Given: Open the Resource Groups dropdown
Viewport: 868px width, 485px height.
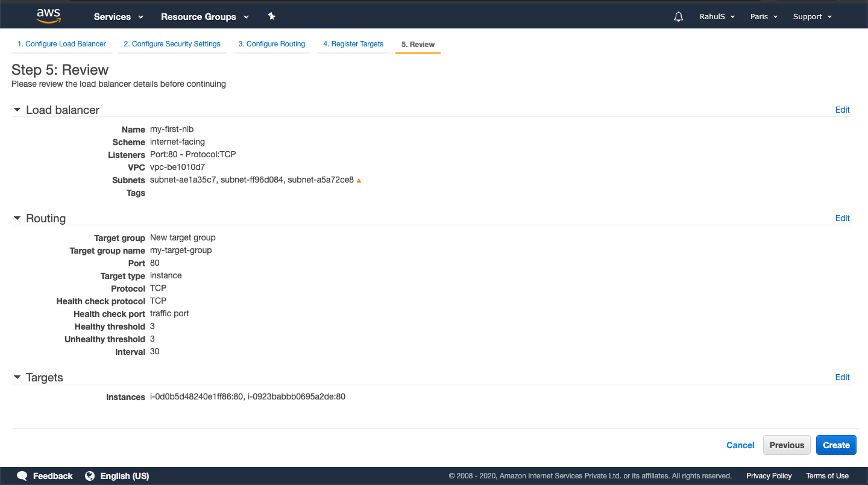Looking at the screenshot, I should point(205,16).
